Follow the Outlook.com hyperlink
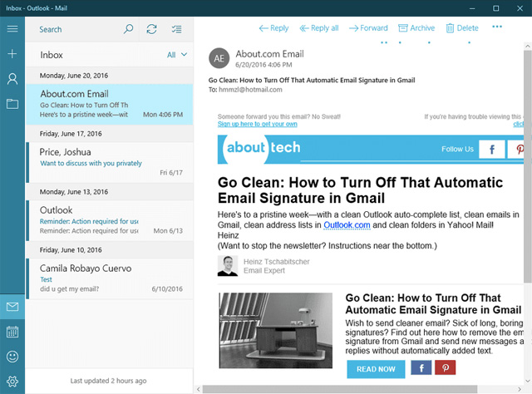This screenshot has height=394, width=532. coord(345,224)
